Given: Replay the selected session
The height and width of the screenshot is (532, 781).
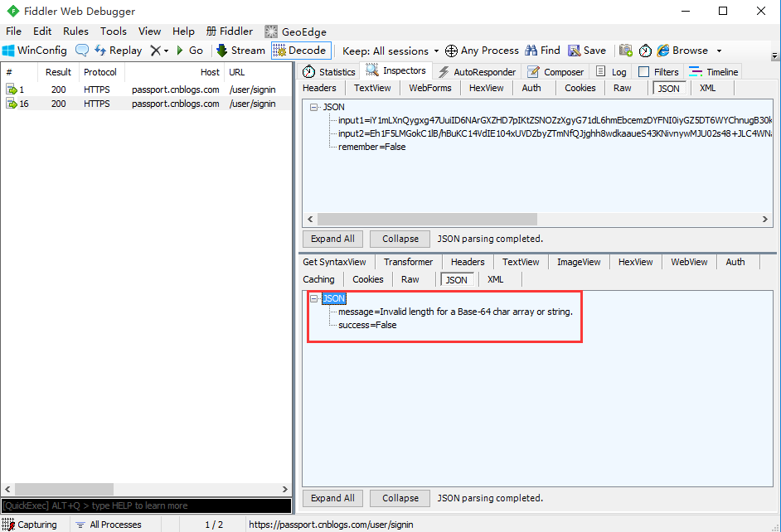Looking at the screenshot, I should click(118, 50).
